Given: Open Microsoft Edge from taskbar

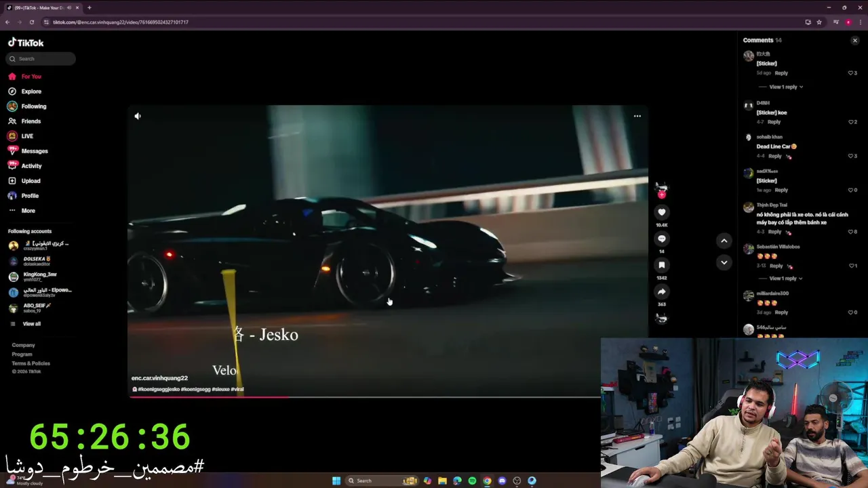Looking at the screenshot, I should point(457,481).
